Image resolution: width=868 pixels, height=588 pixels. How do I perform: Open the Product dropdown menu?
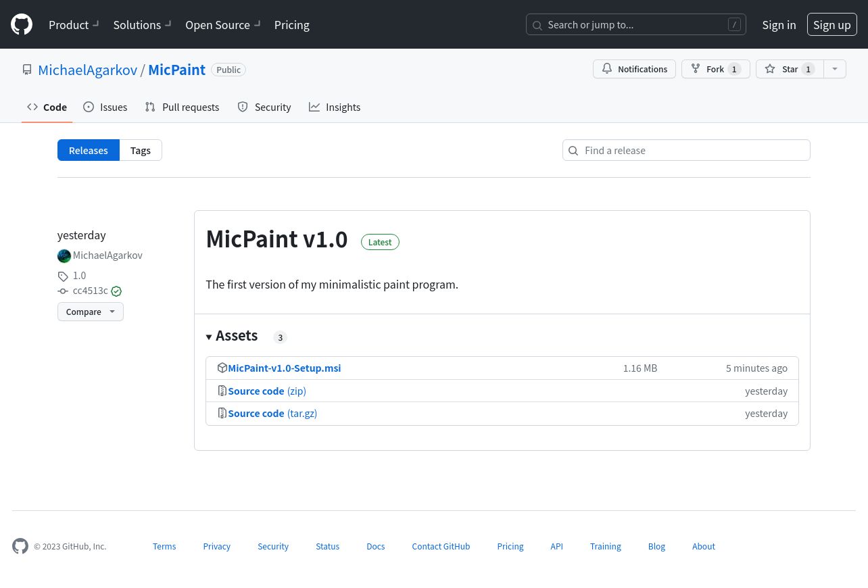point(74,24)
